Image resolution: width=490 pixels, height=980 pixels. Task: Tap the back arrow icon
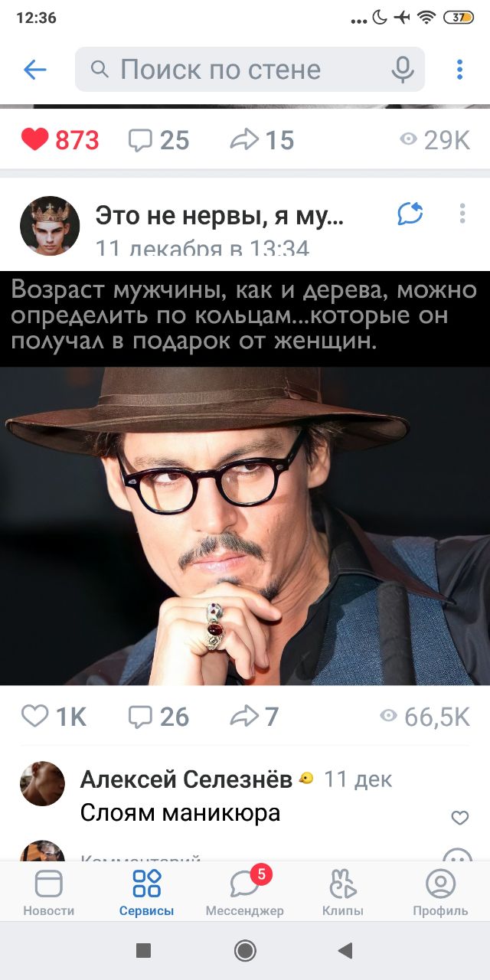point(35,70)
